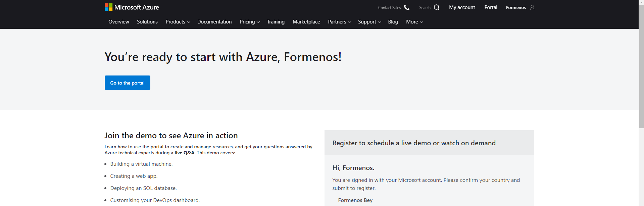Expand the More dropdown menu
This screenshot has height=206, width=644.
point(414,22)
